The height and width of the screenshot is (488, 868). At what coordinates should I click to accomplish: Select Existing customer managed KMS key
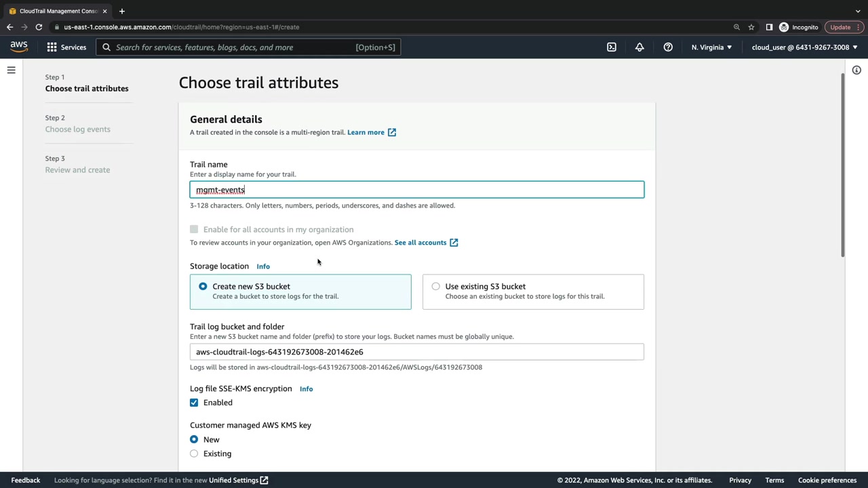pyautogui.click(x=194, y=454)
